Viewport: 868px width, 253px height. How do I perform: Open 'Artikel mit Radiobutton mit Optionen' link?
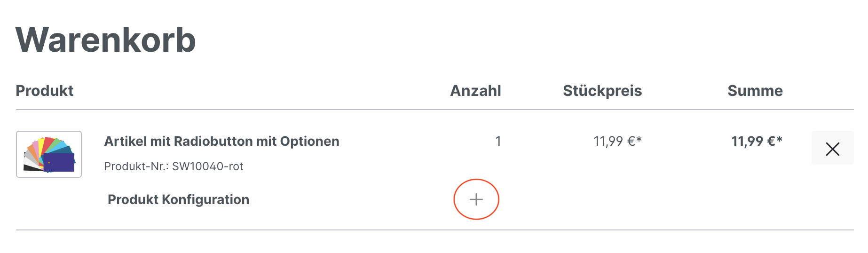221,141
